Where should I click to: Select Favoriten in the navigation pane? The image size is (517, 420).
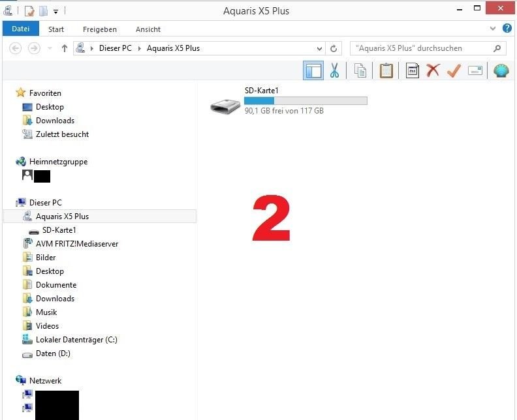pyautogui.click(x=45, y=93)
